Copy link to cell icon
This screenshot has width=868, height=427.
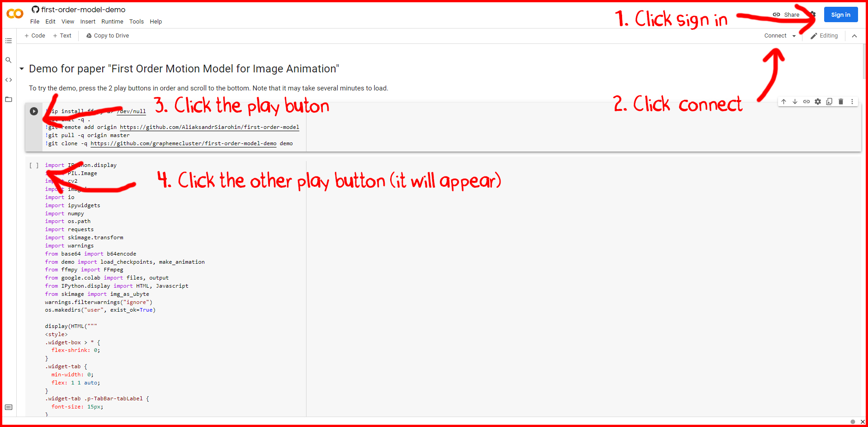point(807,102)
